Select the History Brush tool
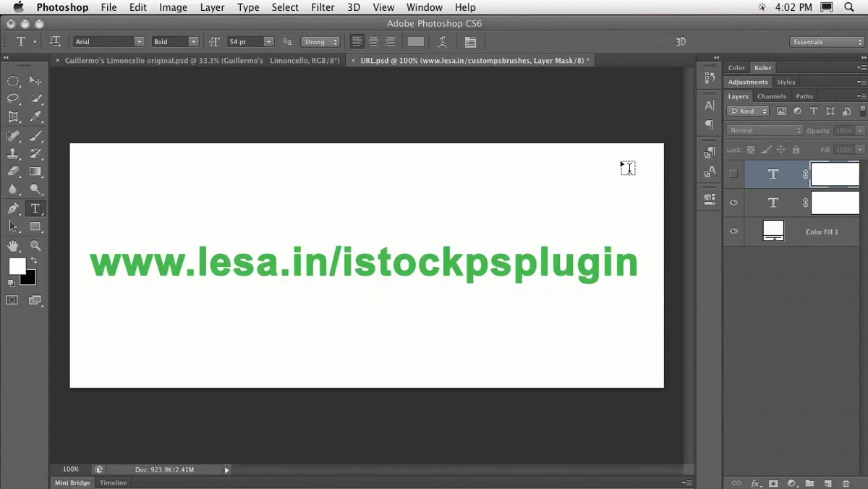The height and width of the screenshot is (489, 868). [x=35, y=153]
